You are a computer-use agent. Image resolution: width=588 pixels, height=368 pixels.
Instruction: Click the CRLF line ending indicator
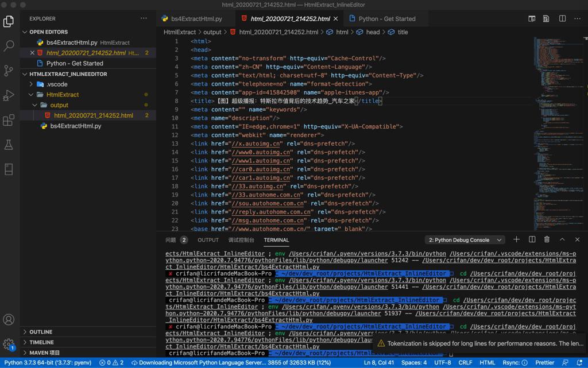point(465,363)
